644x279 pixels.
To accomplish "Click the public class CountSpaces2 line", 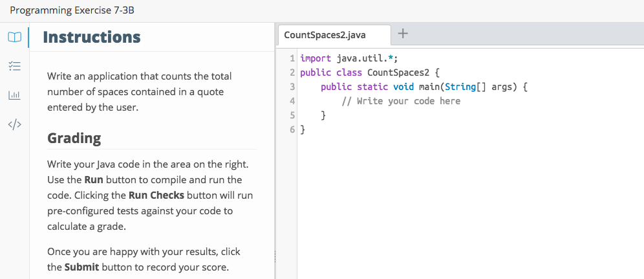I will [x=370, y=73].
